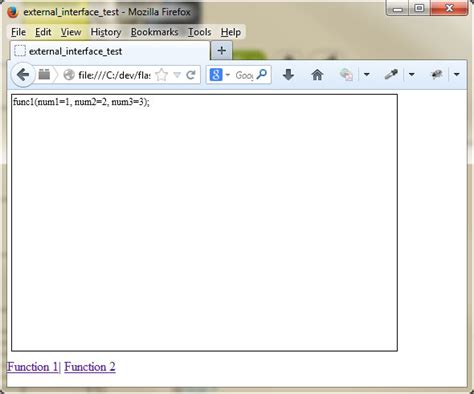Expand the last toolbar dropdown arrow
Image resolution: width=474 pixels, height=394 pixels.
[x=457, y=75]
